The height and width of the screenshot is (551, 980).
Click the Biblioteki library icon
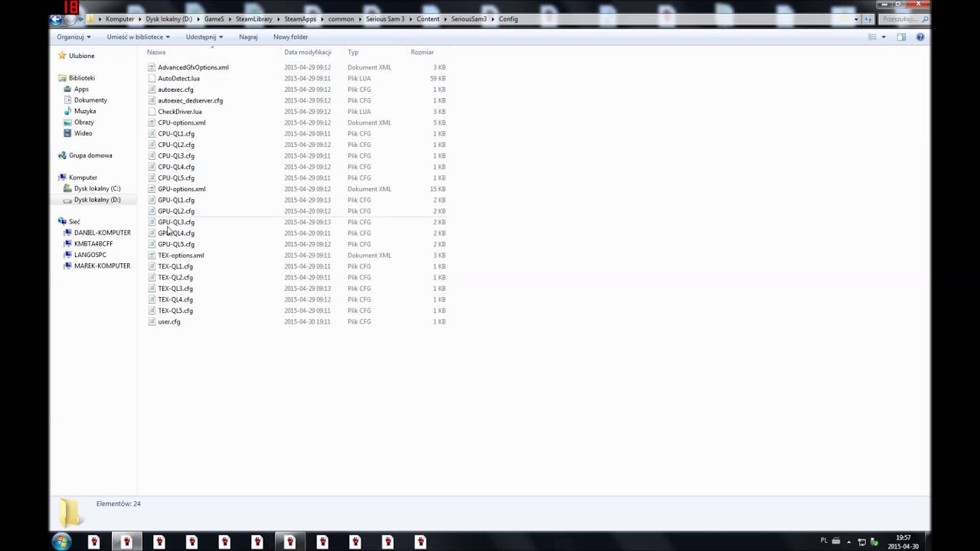click(62, 78)
